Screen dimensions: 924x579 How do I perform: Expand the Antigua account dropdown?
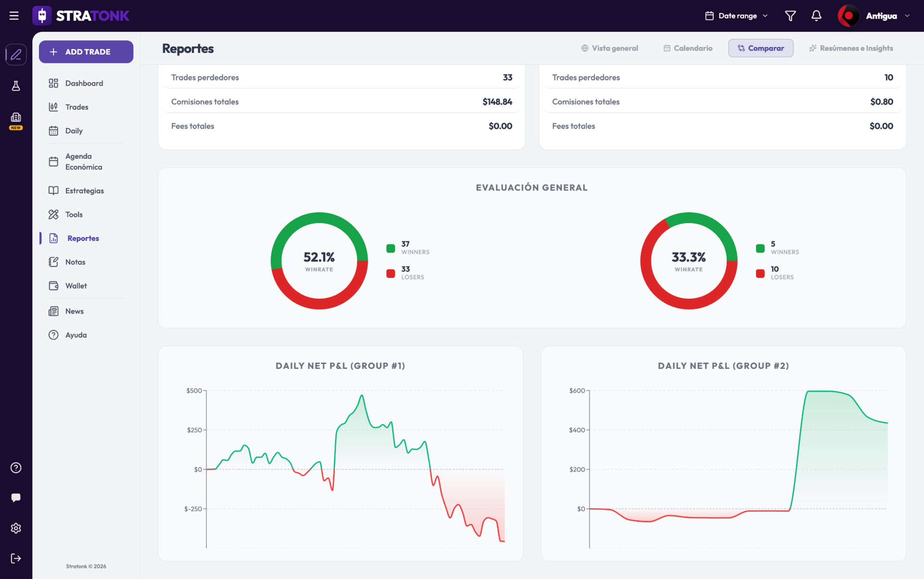tap(874, 16)
